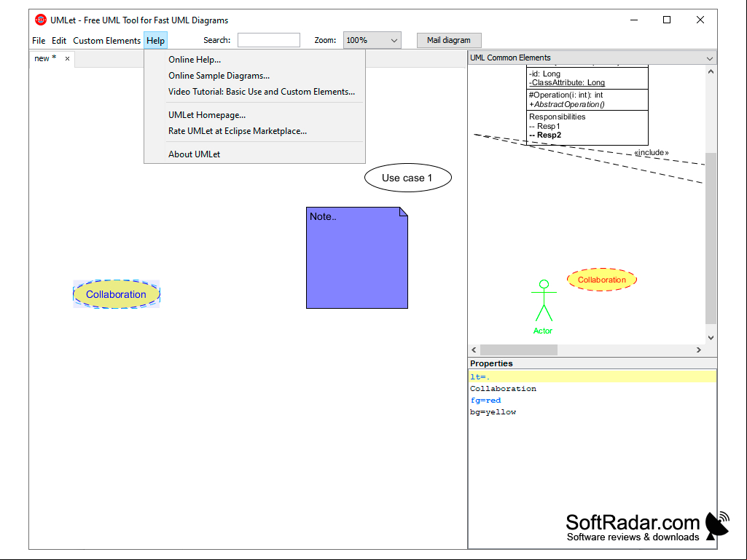This screenshot has width=747, height=560.
Task: Click the «include» dashed relation
Action: [651, 153]
